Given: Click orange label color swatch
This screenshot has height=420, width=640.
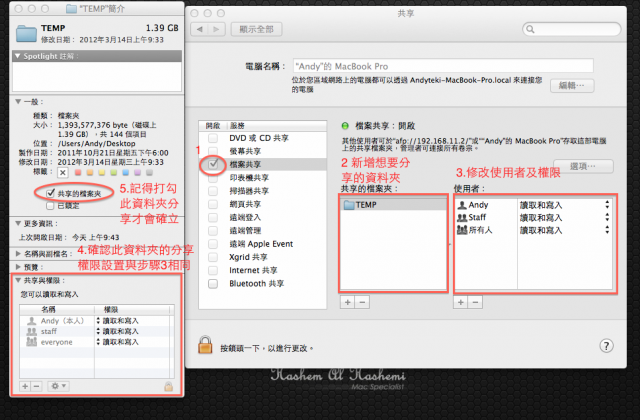Looking at the screenshot, I should click(90, 172).
